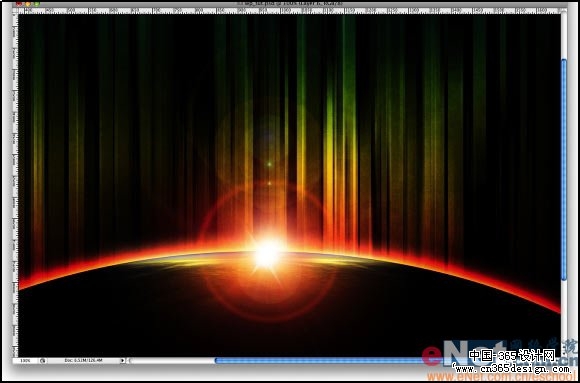The width and height of the screenshot is (580, 383).
Task: Close the document window with red button
Action: (x=19, y=4)
